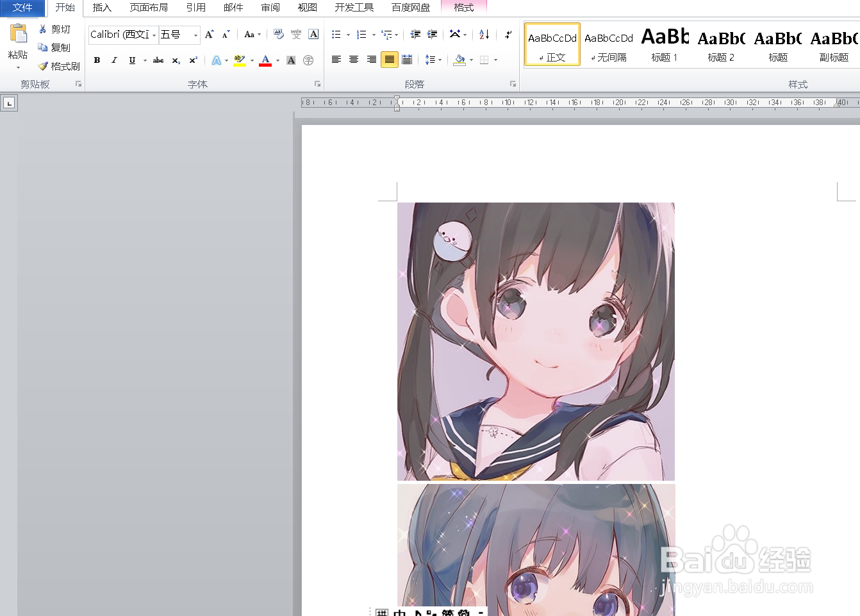This screenshot has height=616, width=860.
Task: Expand font color dropdown arrow
Action: 277,60
